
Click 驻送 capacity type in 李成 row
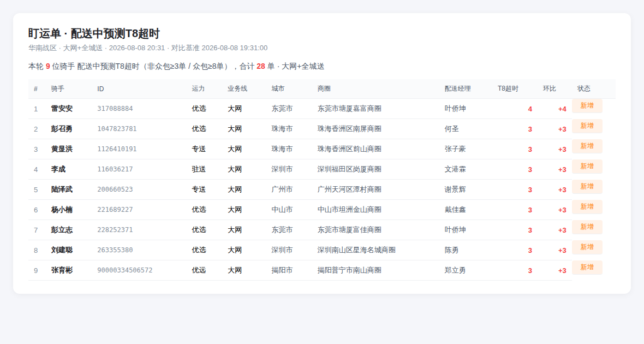click(x=198, y=169)
